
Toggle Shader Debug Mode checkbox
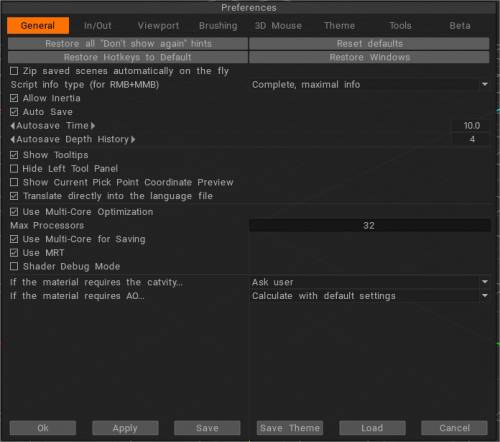point(14,266)
